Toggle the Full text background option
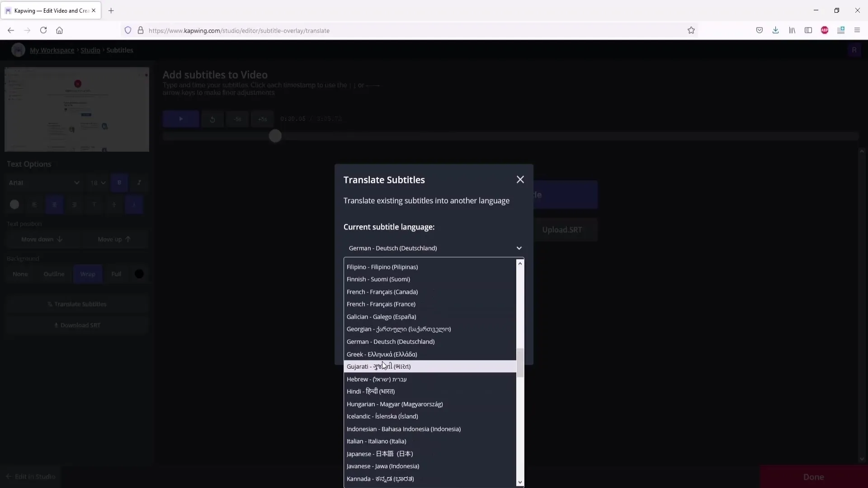The height and width of the screenshot is (488, 868). coord(116,274)
